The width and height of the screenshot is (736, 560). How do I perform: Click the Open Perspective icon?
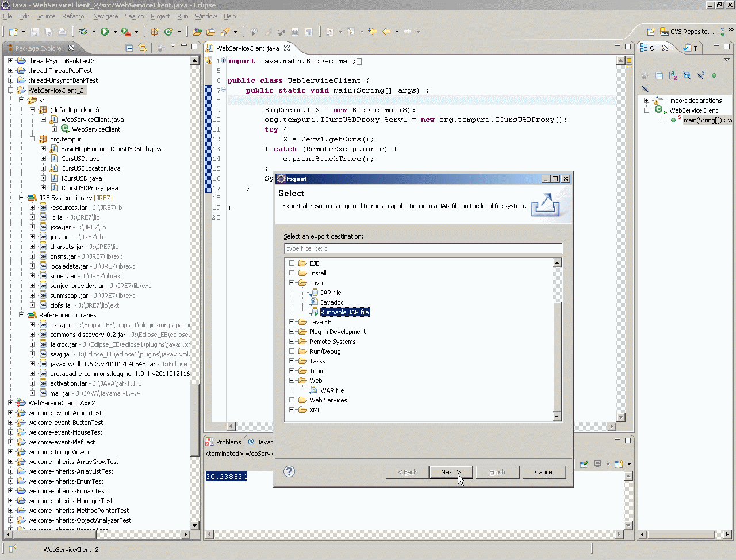(x=651, y=32)
